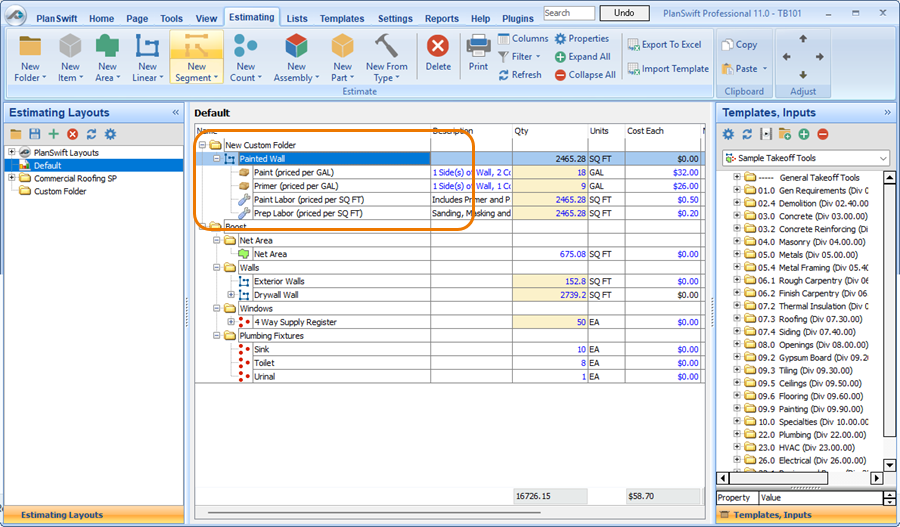Collapse the Plumbing Fixtures folder
The height and width of the screenshot is (527, 900).
click(216, 336)
